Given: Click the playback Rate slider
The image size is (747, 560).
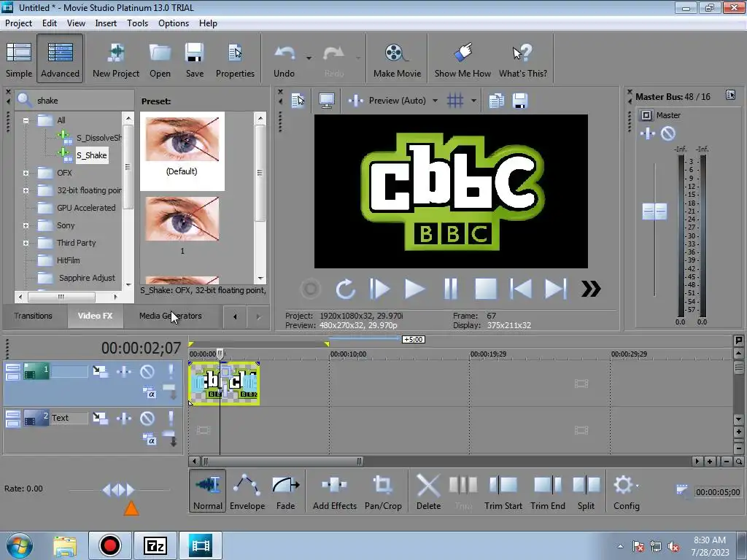Looking at the screenshot, I should click(x=119, y=489).
